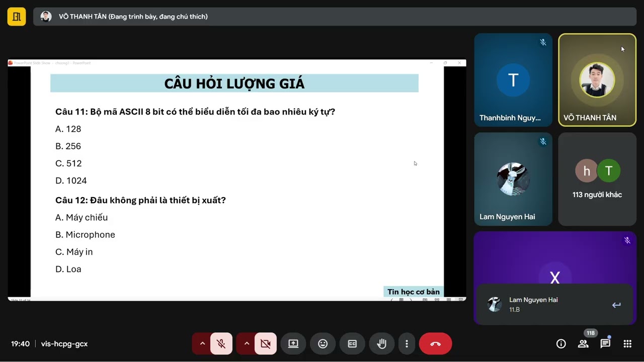This screenshot has height=362, width=644.
Task: Select answer C. 512
Action: 68,163
